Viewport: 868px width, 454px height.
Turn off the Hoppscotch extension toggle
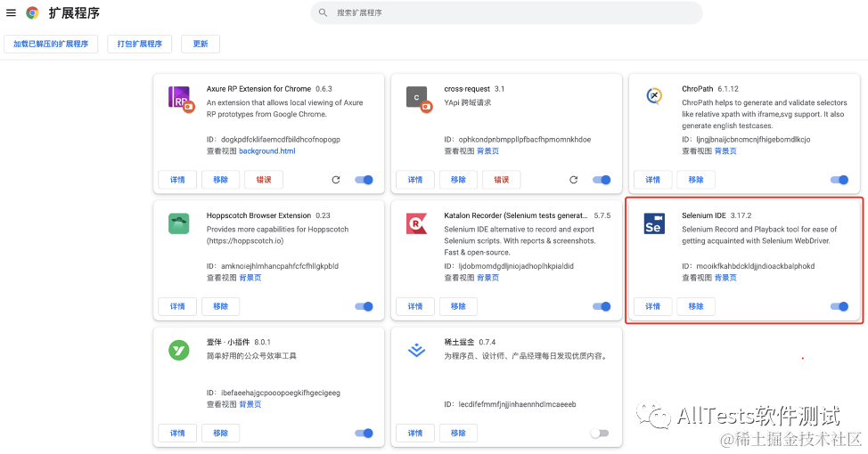[x=364, y=306]
